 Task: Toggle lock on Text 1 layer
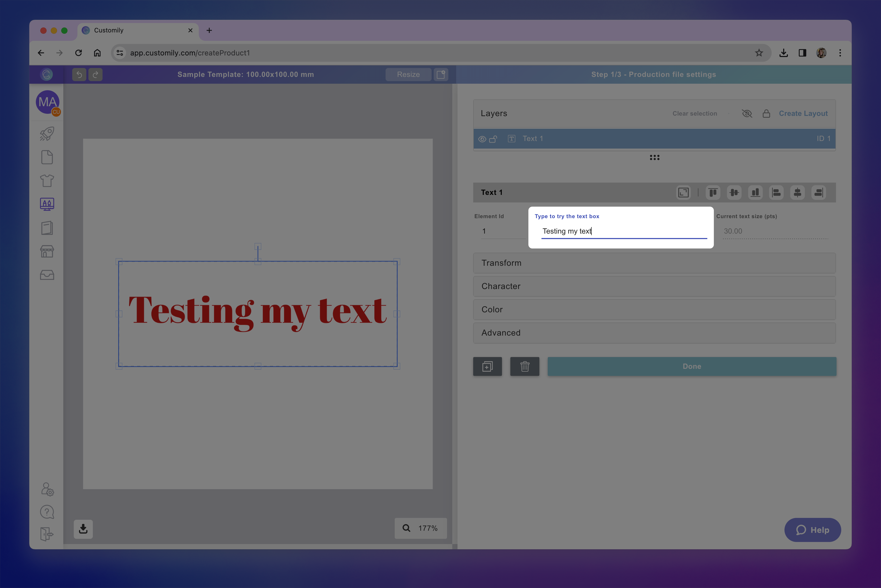[x=493, y=139]
